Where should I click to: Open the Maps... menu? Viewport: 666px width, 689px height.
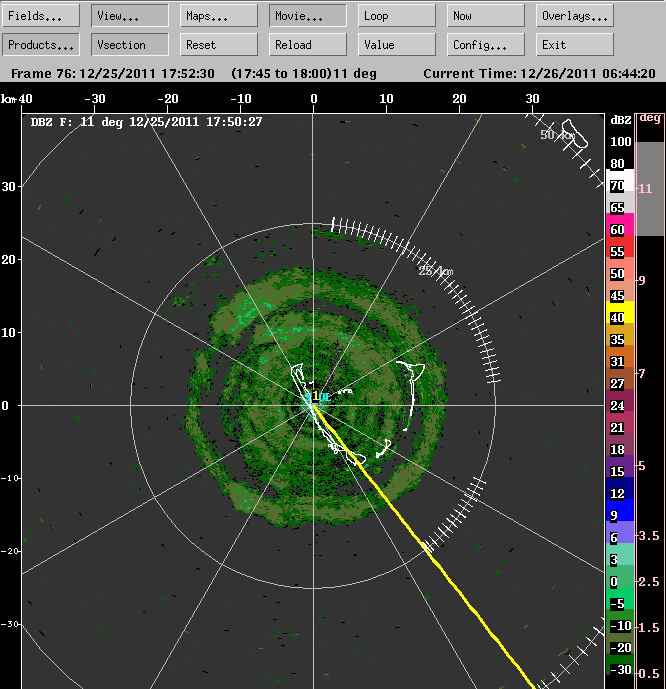tap(219, 16)
